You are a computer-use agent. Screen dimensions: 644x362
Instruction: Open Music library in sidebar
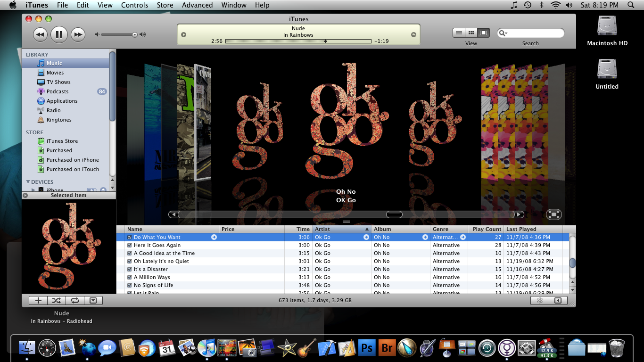[66, 63]
